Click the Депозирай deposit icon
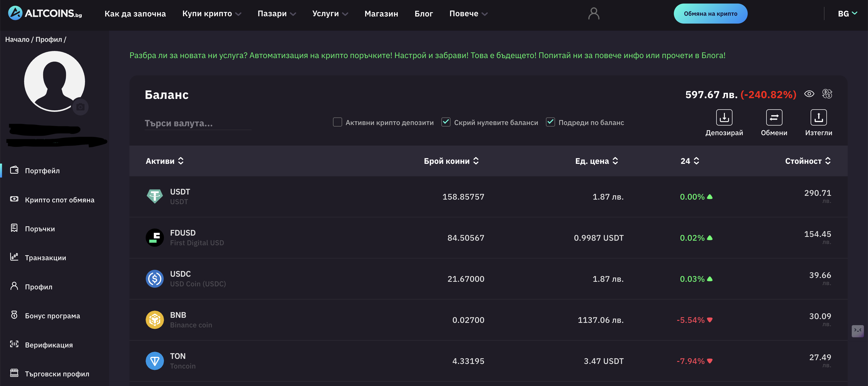Screen dimensions: 868x386 (724, 118)
